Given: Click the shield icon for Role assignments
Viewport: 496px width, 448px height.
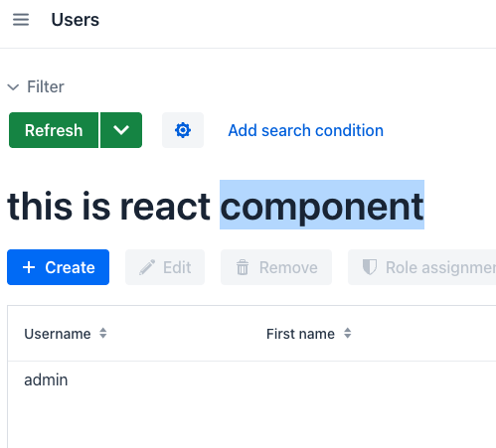Looking at the screenshot, I should [x=370, y=267].
